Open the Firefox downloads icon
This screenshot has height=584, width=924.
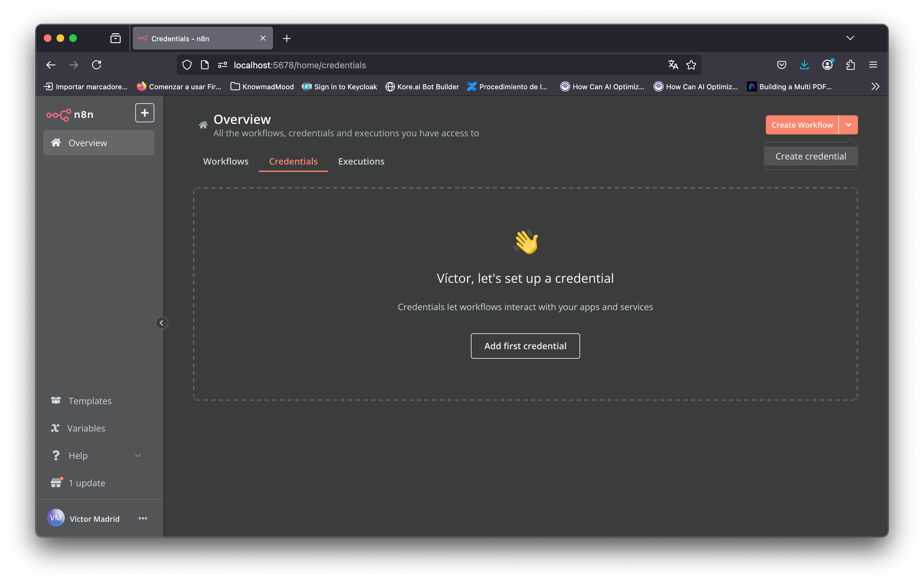(x=804, y=65)
